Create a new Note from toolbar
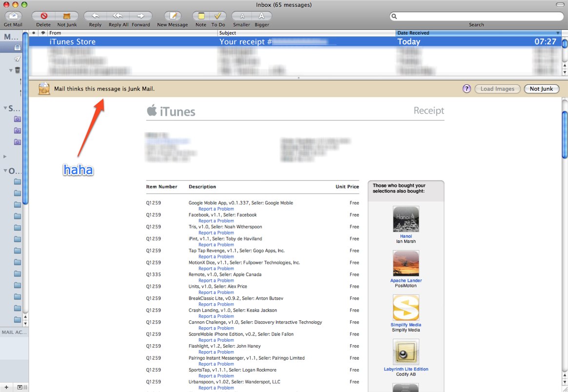This screenshot has width=568, height=392. (x=201, y=16)
